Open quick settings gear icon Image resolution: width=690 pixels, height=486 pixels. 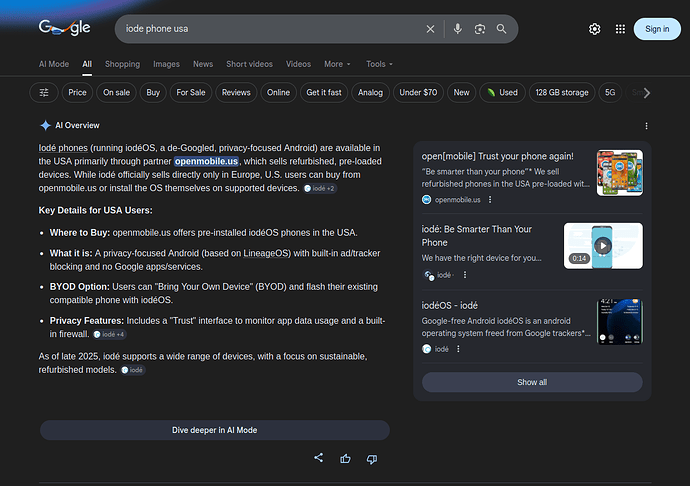tap(595, 29)
